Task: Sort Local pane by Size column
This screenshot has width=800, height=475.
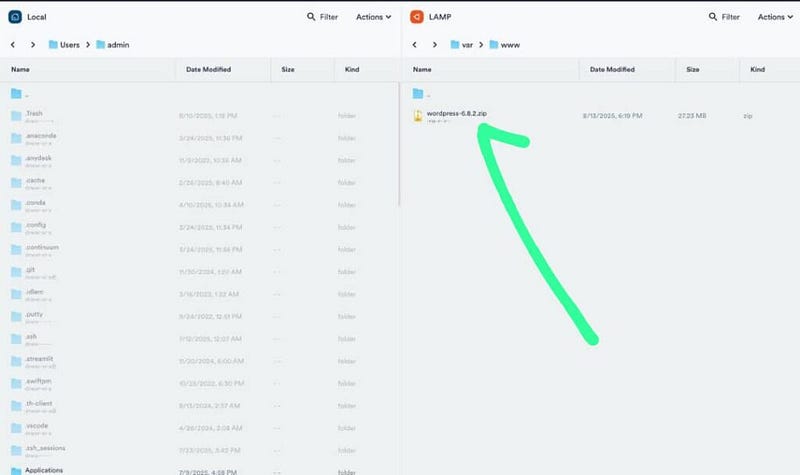Action: coord(288,69)
